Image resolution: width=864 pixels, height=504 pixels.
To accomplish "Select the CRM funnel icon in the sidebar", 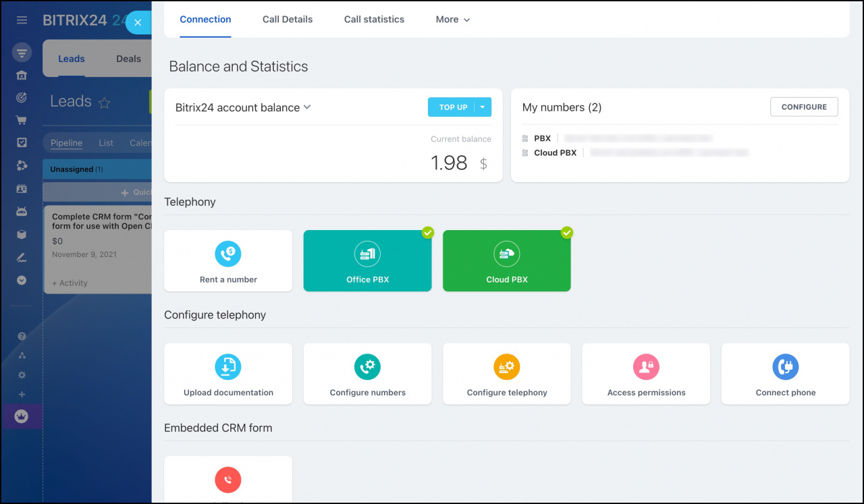I will click(x=22, y=53).
